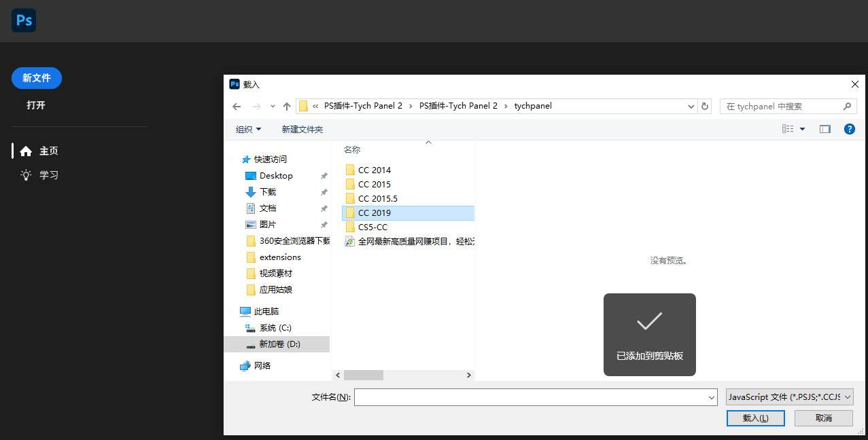The image size is (868, 440).
Task: Go back with the back arrow
Action: 237,107
